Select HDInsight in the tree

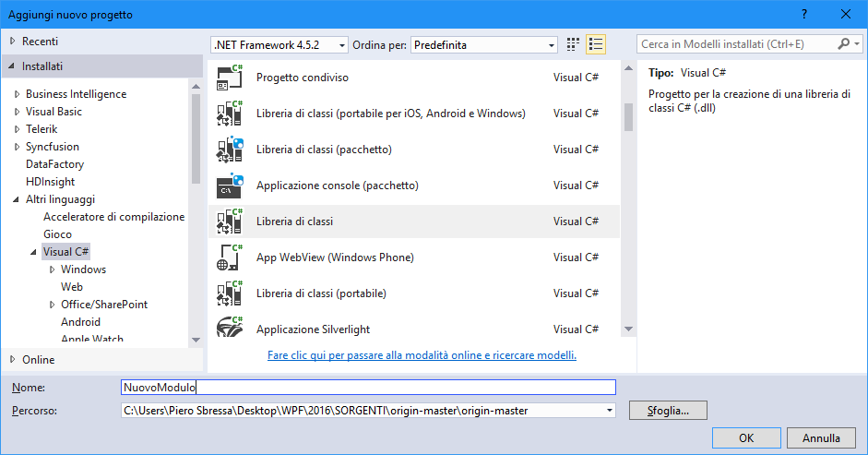50,182
